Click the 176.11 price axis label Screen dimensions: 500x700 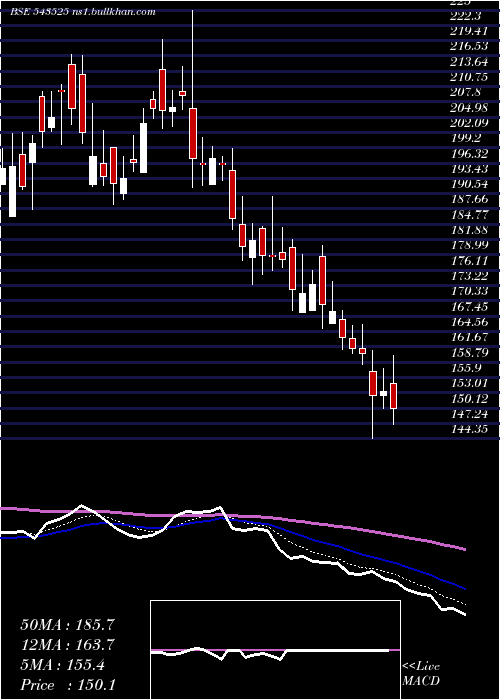coord(468,260)
